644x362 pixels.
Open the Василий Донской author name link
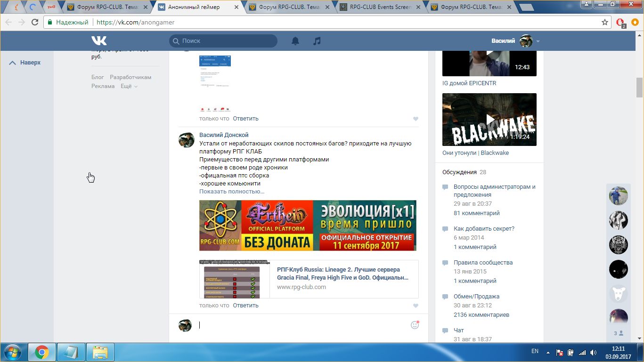point(224,135)
